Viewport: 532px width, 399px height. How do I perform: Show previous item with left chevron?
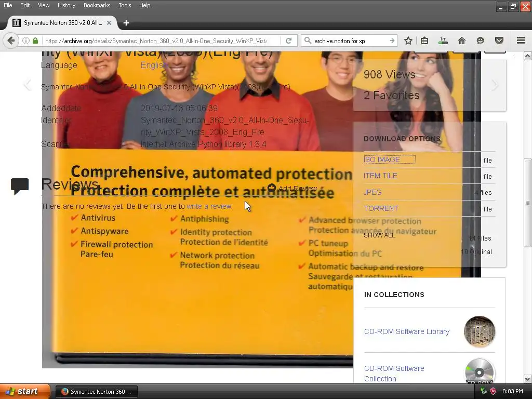[x=27, y=85]
